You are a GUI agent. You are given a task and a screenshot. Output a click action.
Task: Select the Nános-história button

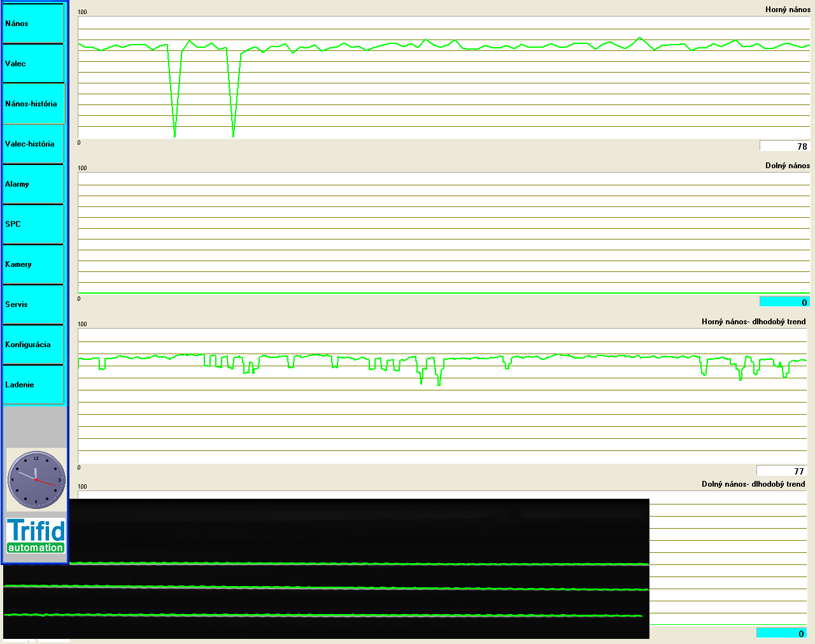(34, 104)
